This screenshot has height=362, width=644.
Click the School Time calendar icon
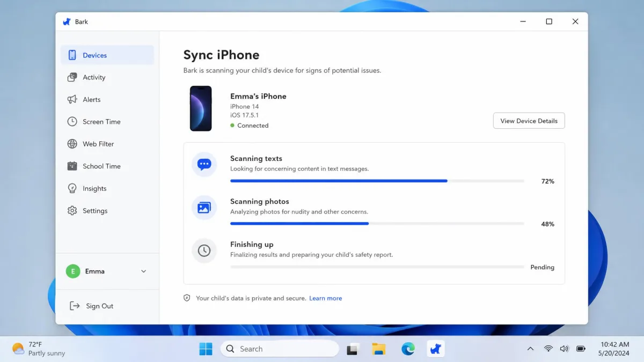[72, 166]
